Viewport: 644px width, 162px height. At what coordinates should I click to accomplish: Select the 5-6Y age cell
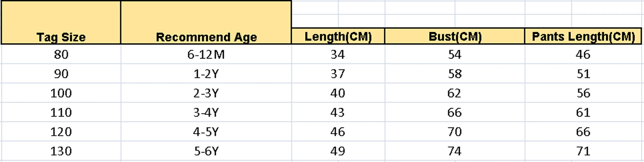(206, 151)
